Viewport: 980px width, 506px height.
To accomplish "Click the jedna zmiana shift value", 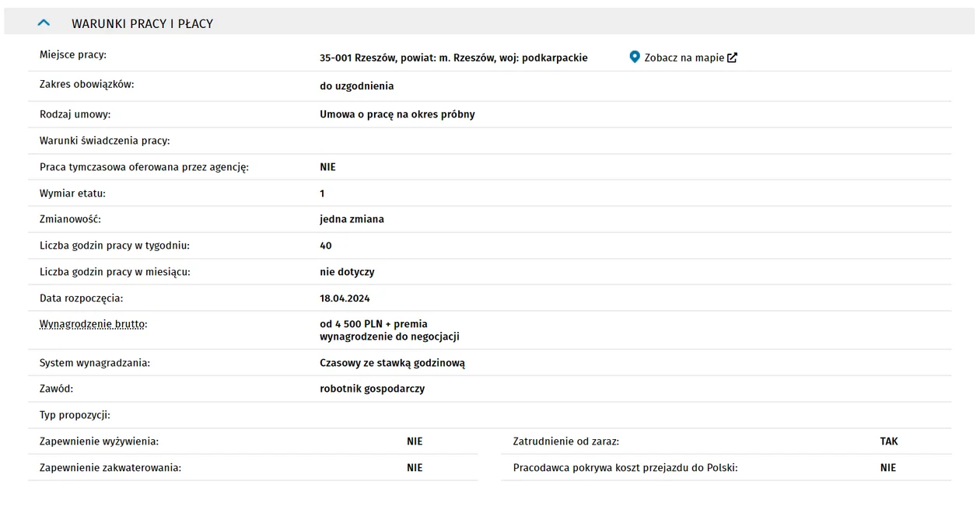I will coord(352,219).
